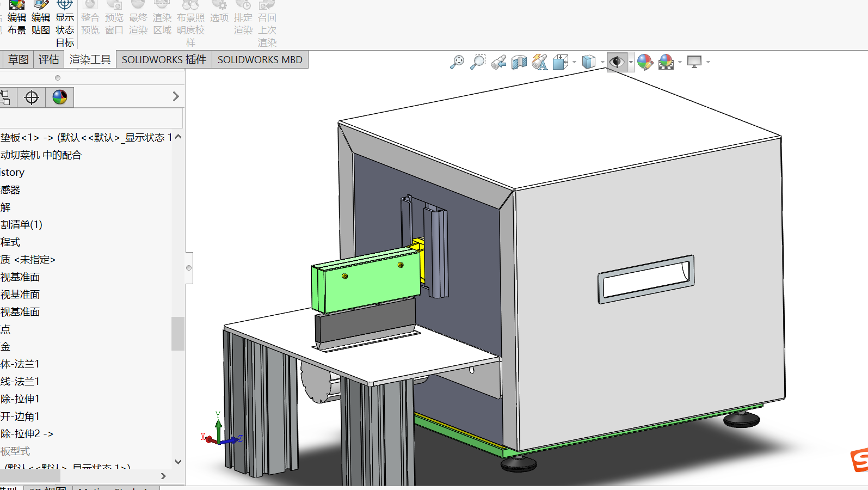Image resolution: width=868 pixels, height=490 pixels.
Task: Open the DisplayManager color ball tab
Action: 60,97
